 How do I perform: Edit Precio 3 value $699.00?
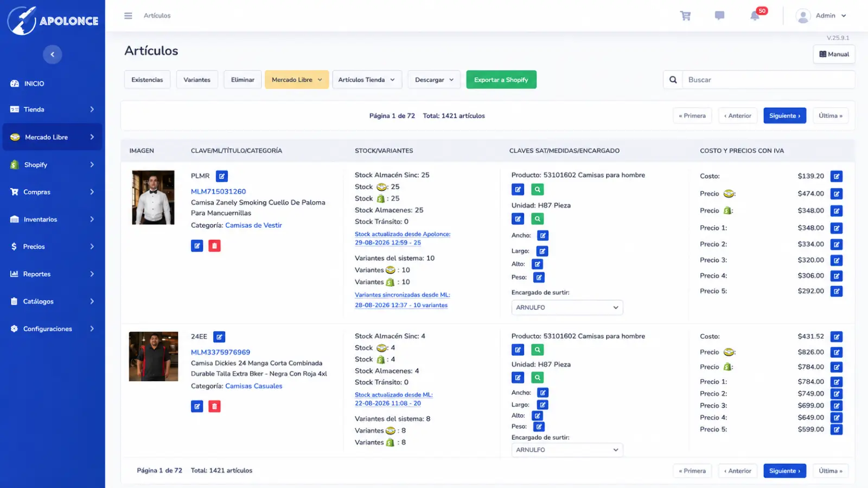tap(837, 406)
